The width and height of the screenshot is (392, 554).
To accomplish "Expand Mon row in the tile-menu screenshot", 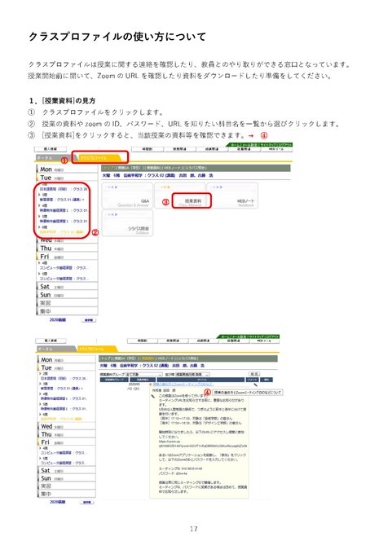I will click(x=67, y=169).
